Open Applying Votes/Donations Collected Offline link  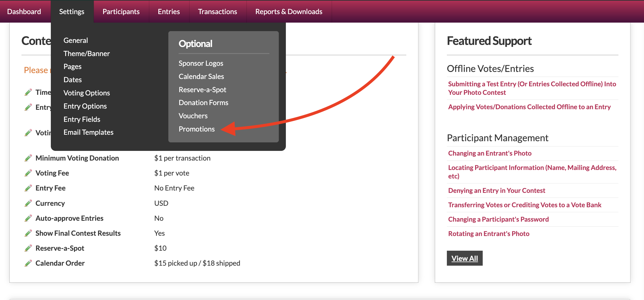click(x=529, y=107)
